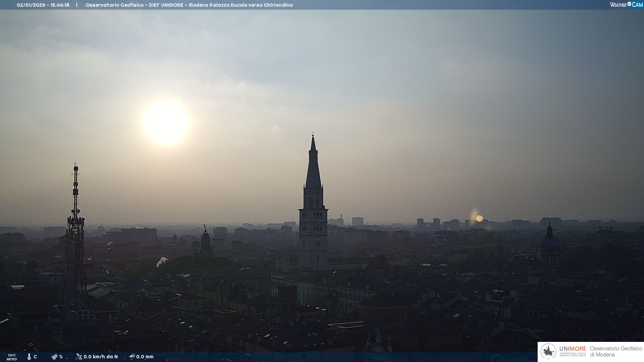644x362 pixels.
Task: Click the orange lens flare spot
Action: point(479,219)
